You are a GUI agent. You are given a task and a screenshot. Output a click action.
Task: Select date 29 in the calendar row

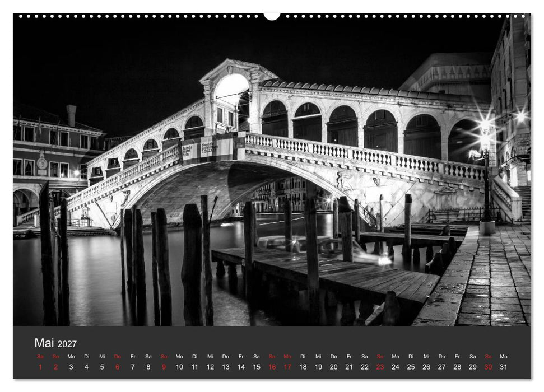tap(472, 367)
